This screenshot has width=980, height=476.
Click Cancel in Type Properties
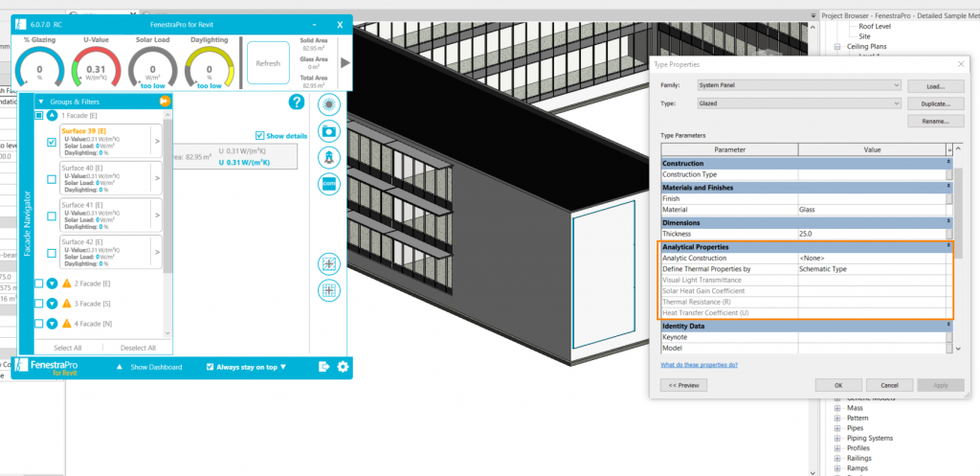(890, 385)
